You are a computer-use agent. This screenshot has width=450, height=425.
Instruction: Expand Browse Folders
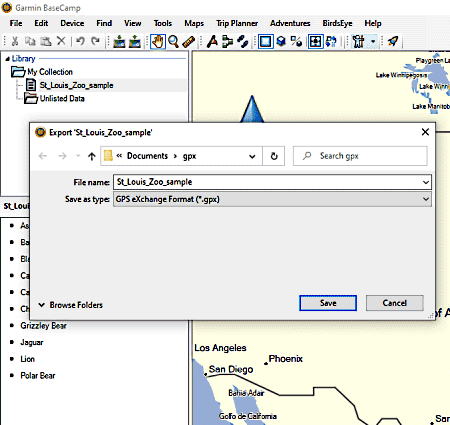pos(71,305)
